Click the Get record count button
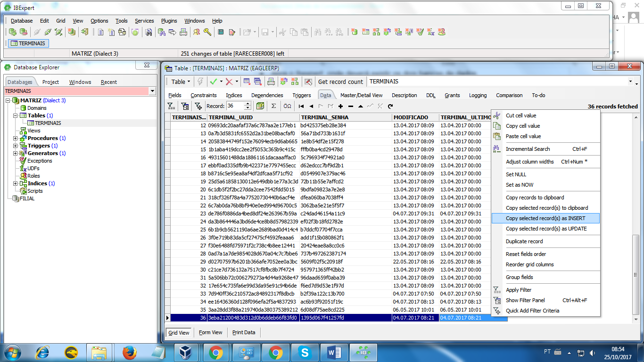644x362 pixels. [x=341, y=82]
